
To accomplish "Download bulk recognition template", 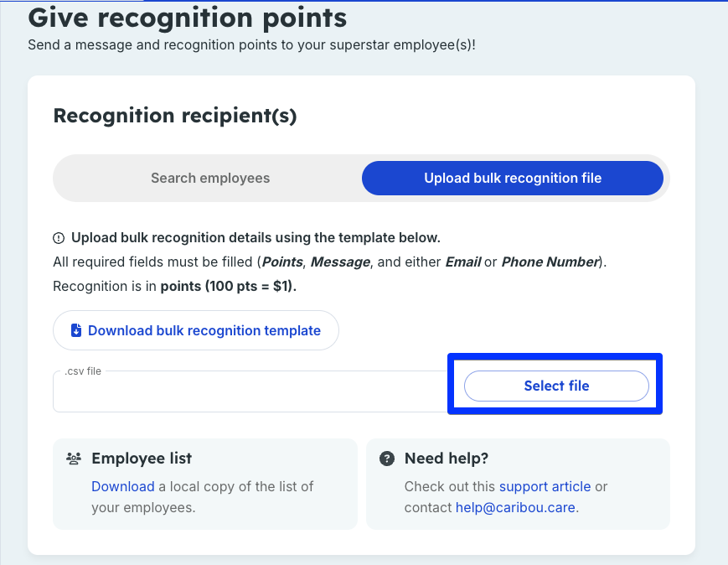I will tap(196, 330).
